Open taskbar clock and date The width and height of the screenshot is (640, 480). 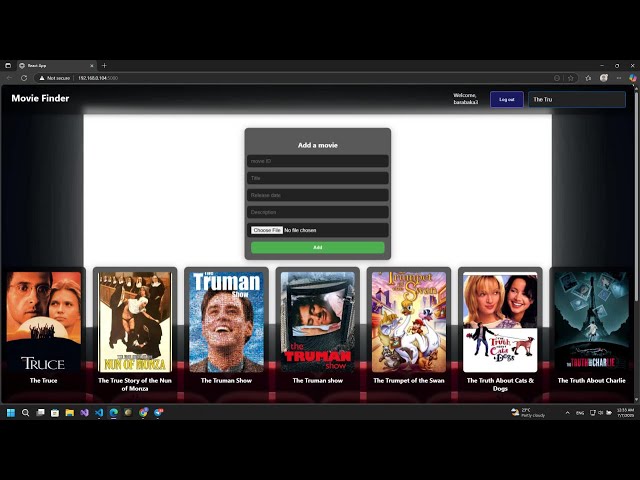(x=625, y=413)
